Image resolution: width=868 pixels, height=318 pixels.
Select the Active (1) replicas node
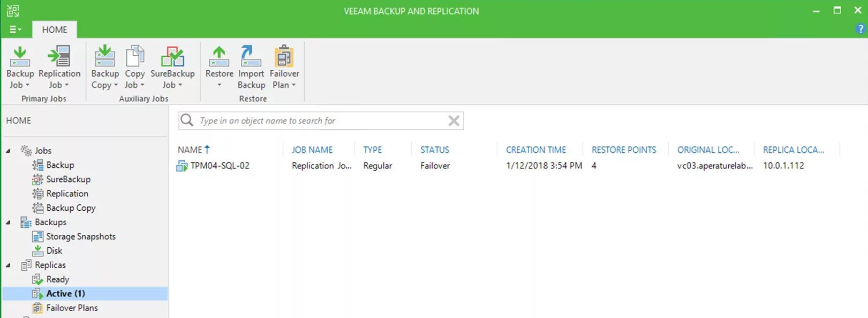(86, 293)
